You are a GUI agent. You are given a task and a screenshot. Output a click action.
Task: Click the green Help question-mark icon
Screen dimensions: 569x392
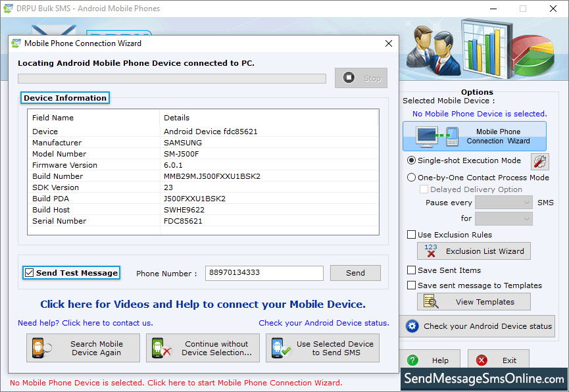point(412,360)
